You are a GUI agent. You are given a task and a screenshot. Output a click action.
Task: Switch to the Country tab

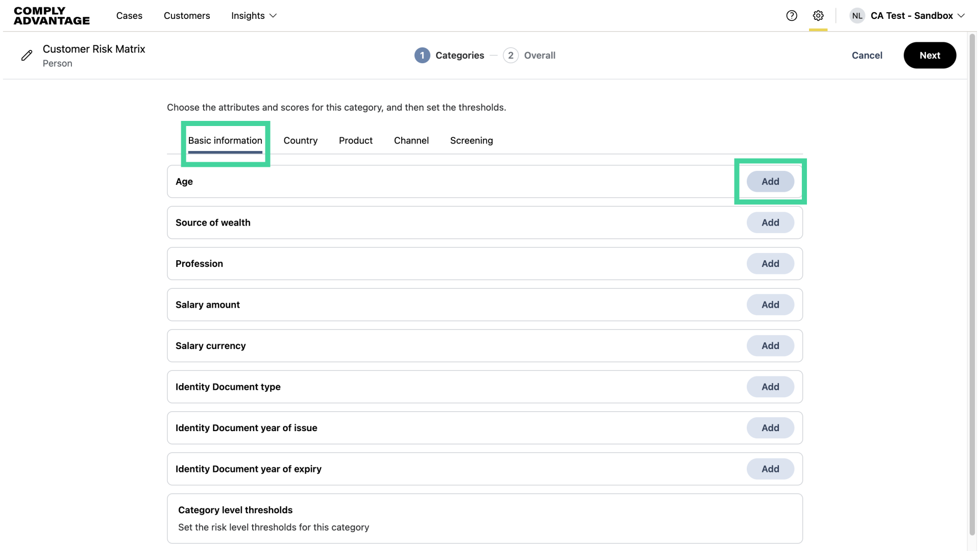click(x=300, y=141)
